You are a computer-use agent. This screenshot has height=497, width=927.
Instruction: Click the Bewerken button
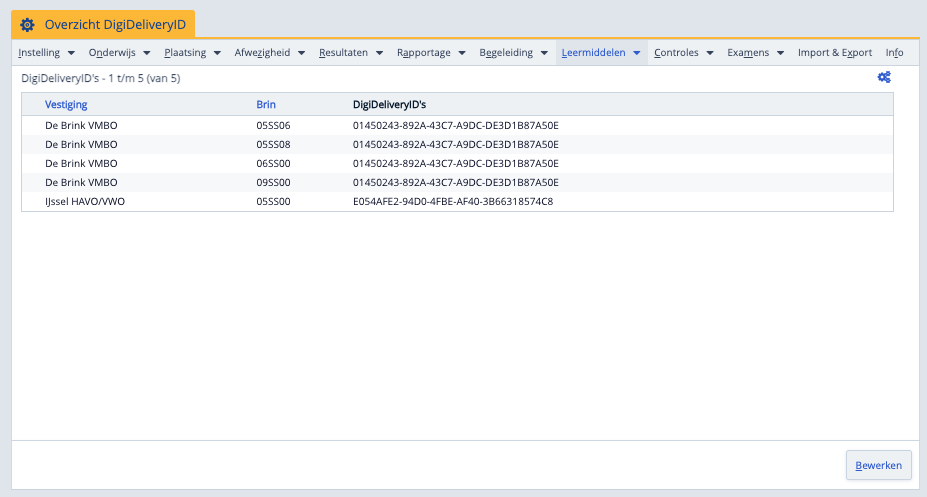point(879,465)
